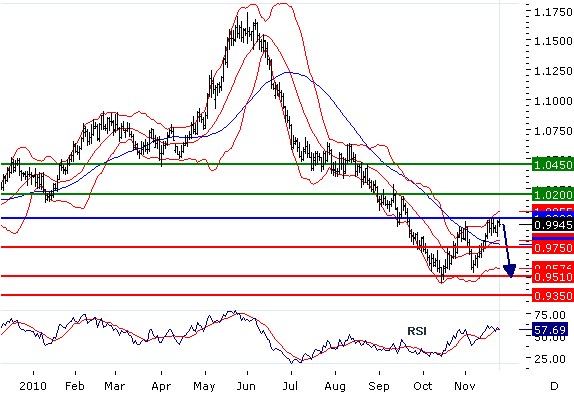Select the 57.69 RSI value label
The image size is (574, 394).
549,330
